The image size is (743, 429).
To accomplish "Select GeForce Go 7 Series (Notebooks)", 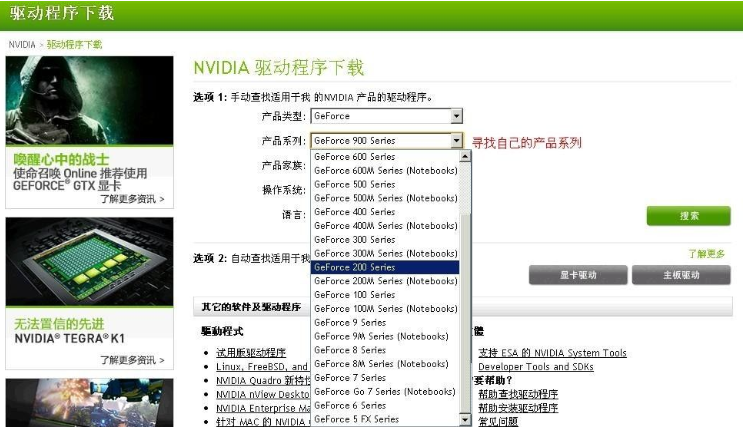I will pos(385,392).
